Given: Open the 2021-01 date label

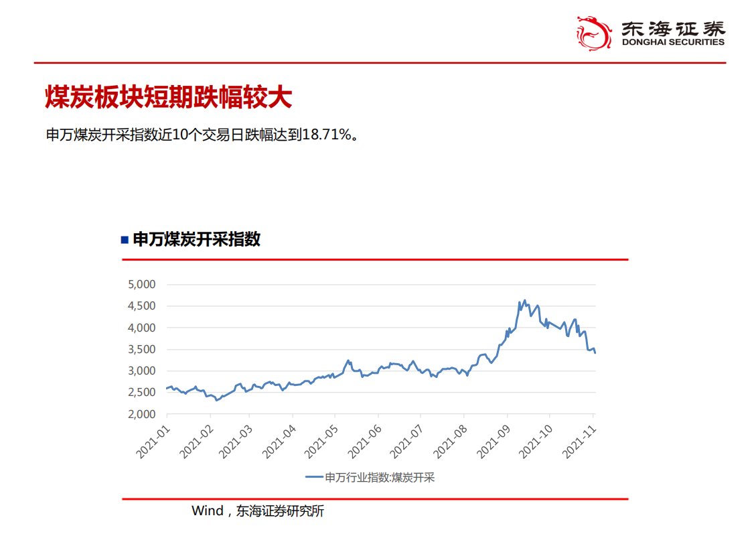Looking at the screenshot, I should 156,440.
